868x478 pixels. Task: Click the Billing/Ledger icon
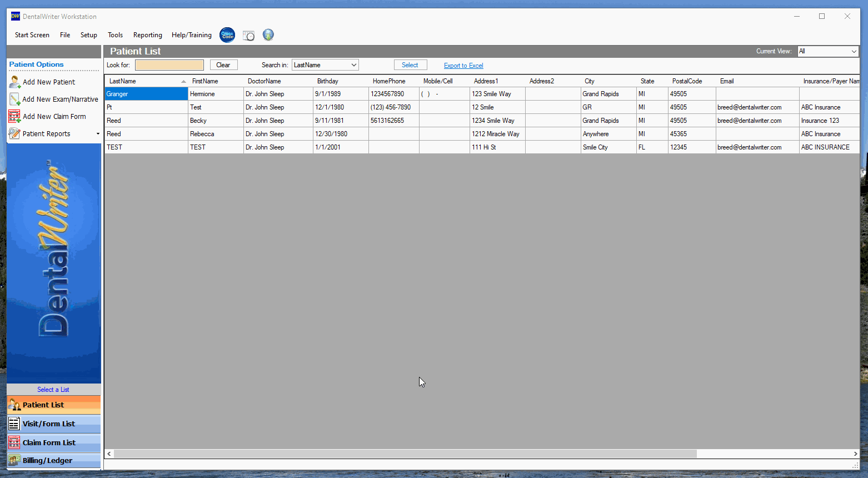point(14,460)
